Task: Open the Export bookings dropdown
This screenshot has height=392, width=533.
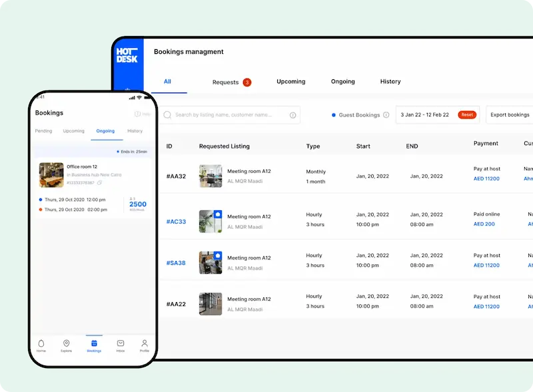Action: 509,115
